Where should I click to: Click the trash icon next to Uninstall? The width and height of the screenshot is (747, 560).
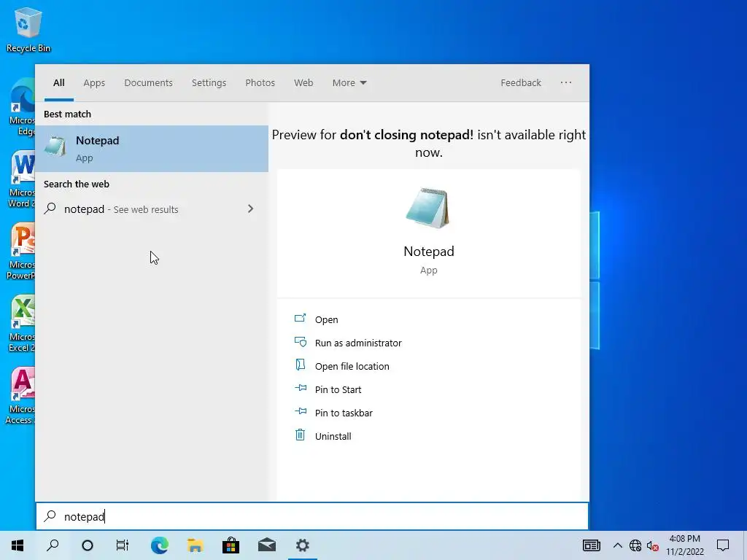click(300, 435)
